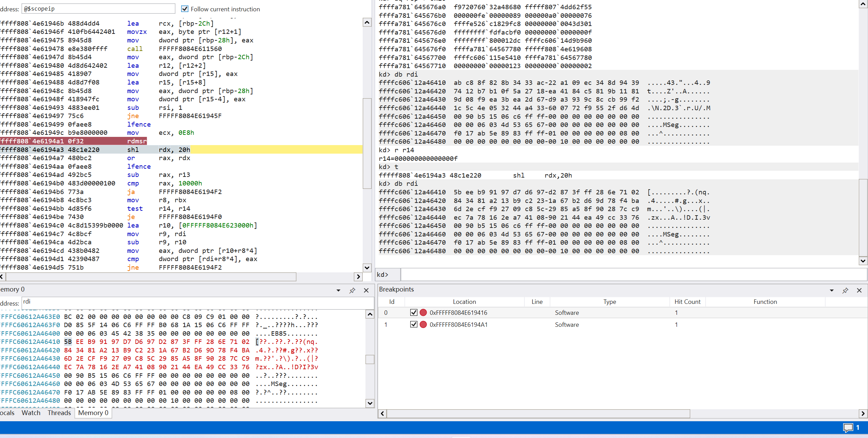Image resolution: width=868 pixels, height=438 pixels.
Task: Click the Breakpoints horizontal scrollbar thumb
Action: [x=538, y=414]
